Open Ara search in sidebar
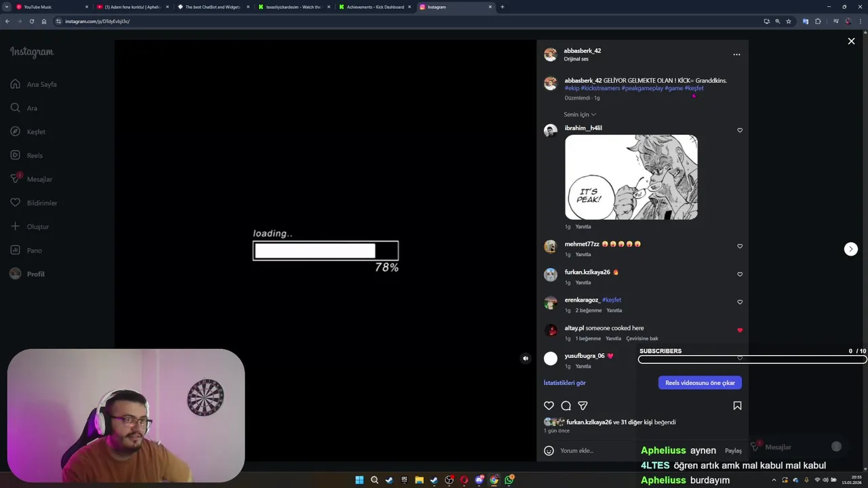The width and height of the screenshot is (868, 488). coord(24,108)
